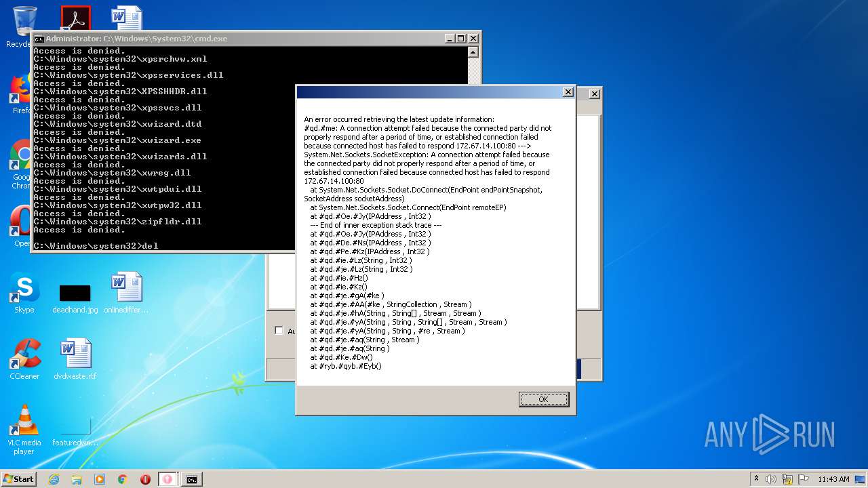The image size is (868, 488).
Task: Maximize the cmd.exe window
Action: tap(461, 39)
